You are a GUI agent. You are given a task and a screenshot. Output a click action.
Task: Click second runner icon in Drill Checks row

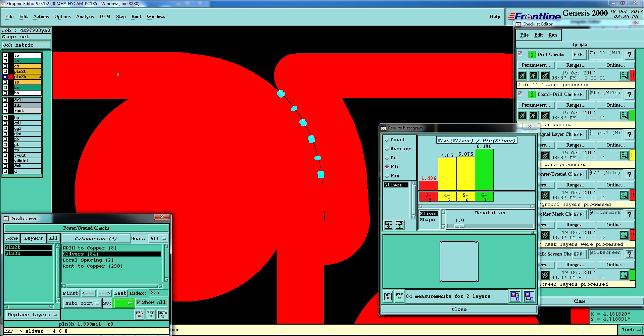tap(534, 75)
